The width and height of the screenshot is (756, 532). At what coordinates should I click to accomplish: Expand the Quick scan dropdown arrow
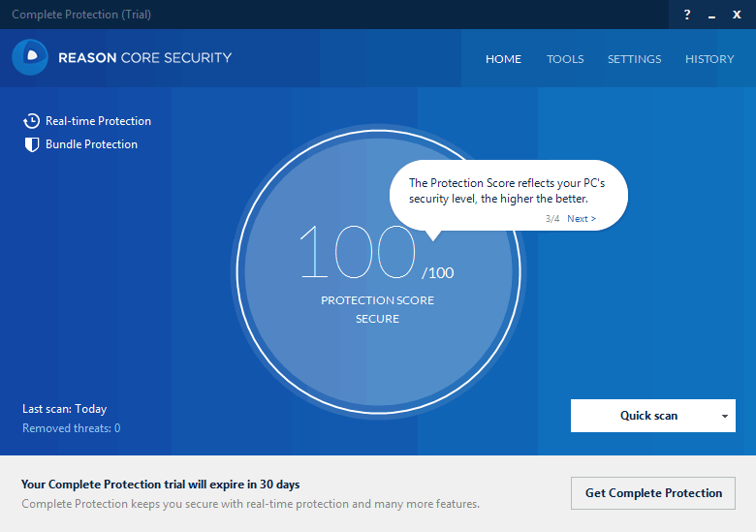[725, 416]
